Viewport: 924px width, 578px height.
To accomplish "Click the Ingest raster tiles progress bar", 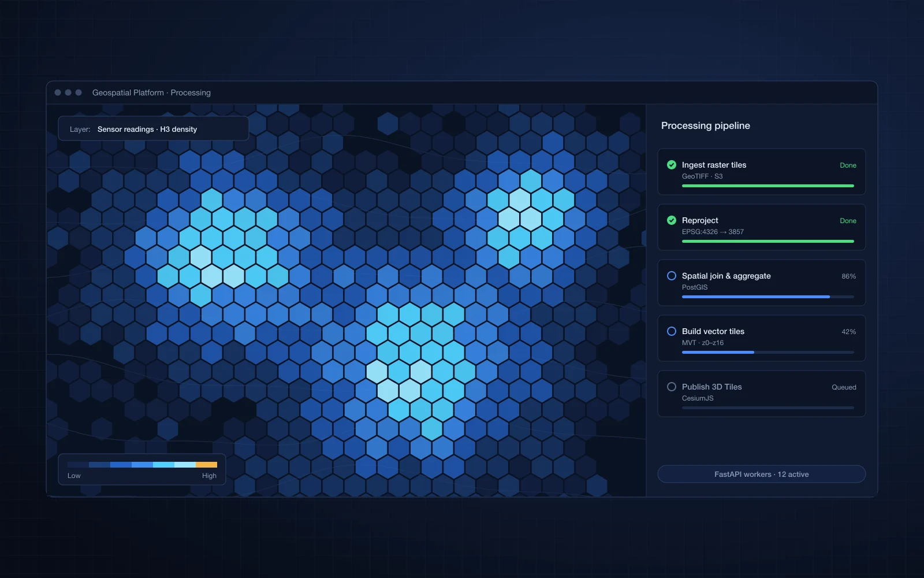I will pos(767,186).
